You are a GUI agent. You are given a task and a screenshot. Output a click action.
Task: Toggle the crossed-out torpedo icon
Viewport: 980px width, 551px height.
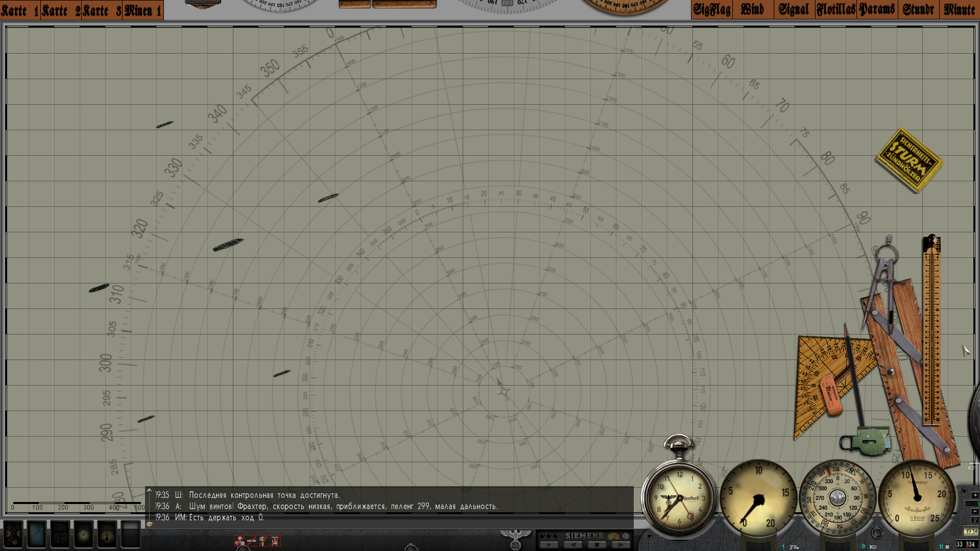252,540
